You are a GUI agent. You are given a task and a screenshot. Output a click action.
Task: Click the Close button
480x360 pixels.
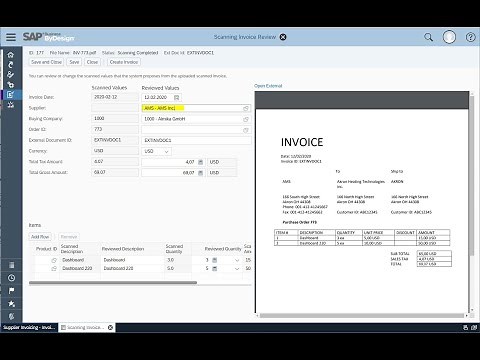[x=92, y=62]
